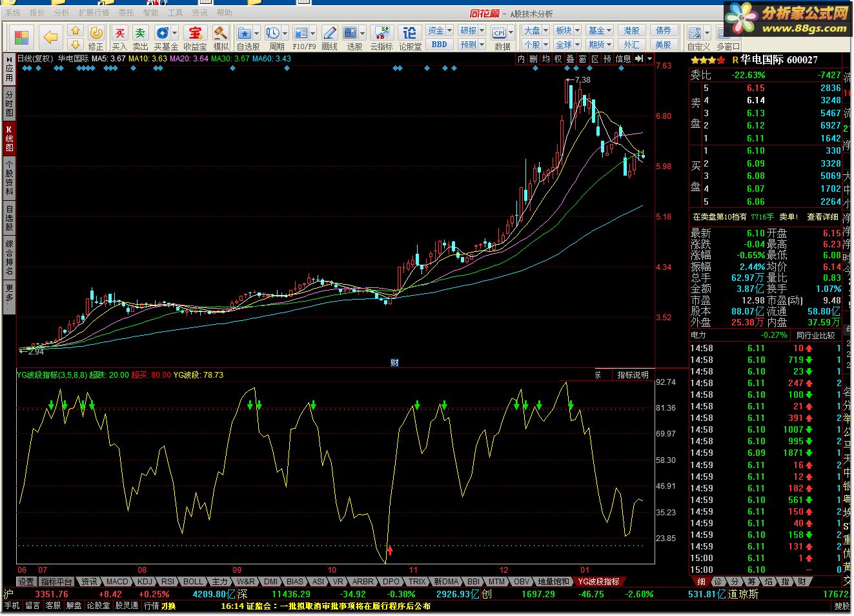Click the down arrow page button
Screen dimensions: 854x616
coord(76,44)
